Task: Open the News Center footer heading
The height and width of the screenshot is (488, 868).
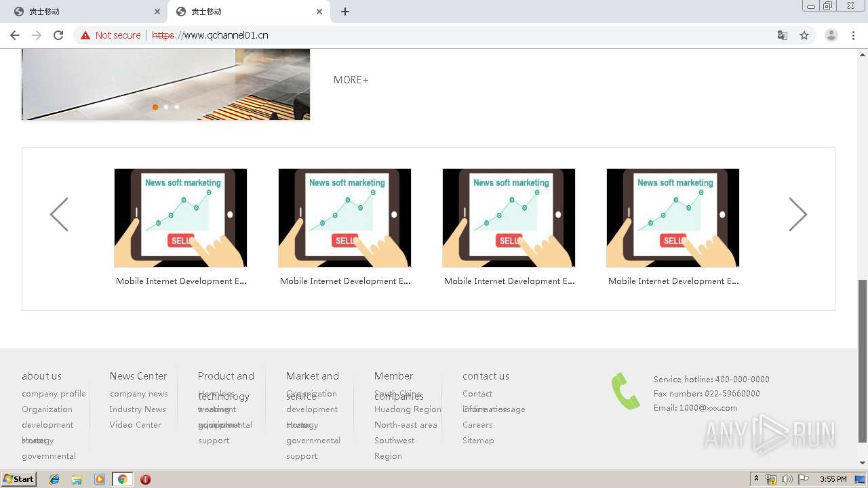Action: pyautogui.click(x=138, y=376)
